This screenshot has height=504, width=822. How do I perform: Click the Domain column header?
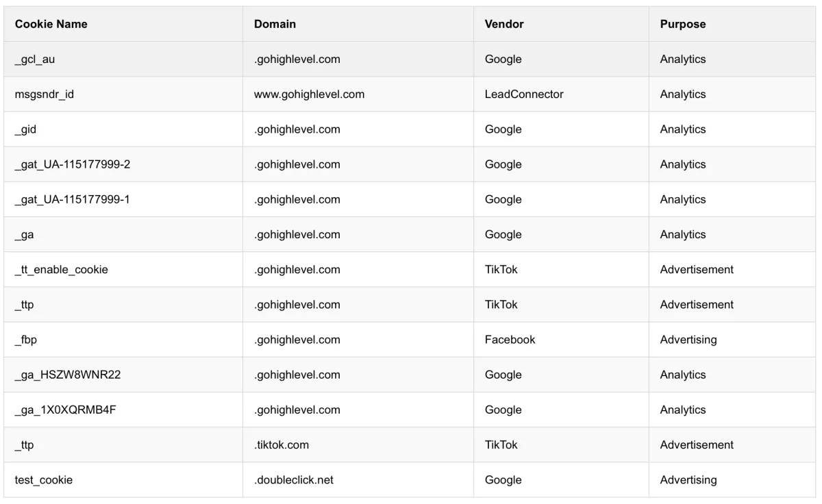275,24
